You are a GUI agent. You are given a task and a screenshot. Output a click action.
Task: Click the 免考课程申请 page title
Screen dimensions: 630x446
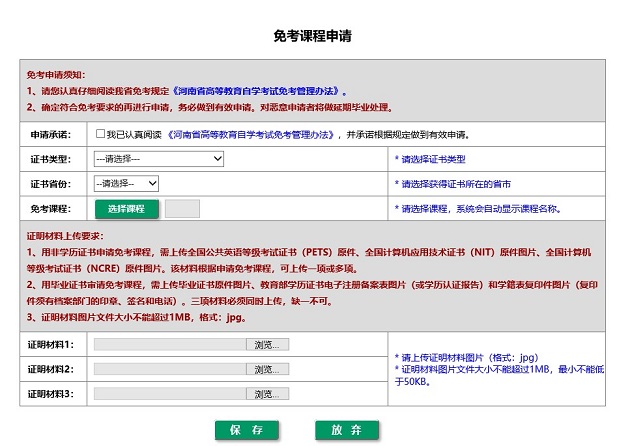coord(313,36)
